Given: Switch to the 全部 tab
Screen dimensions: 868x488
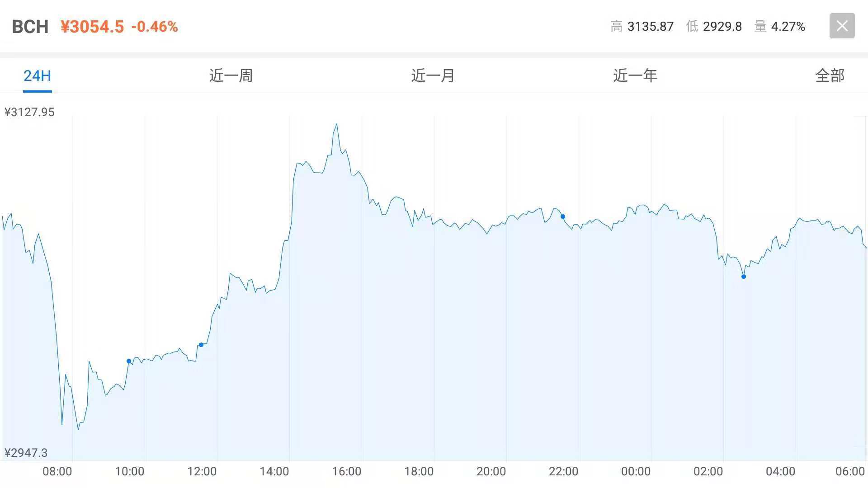Looking at the screenshot, I should point(830,75).
